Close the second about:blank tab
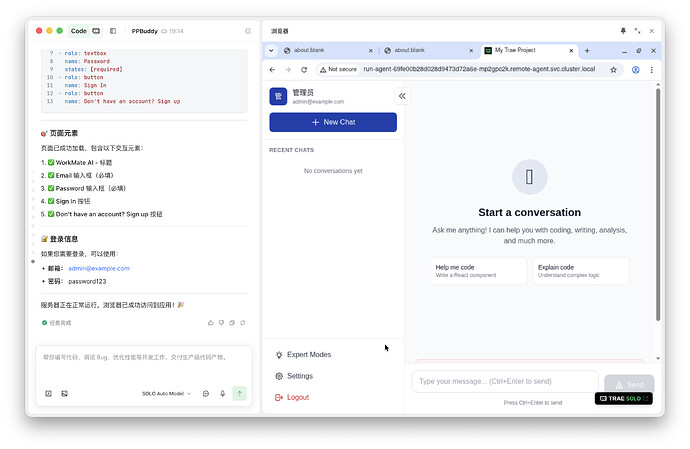 [x=471, y=51]
